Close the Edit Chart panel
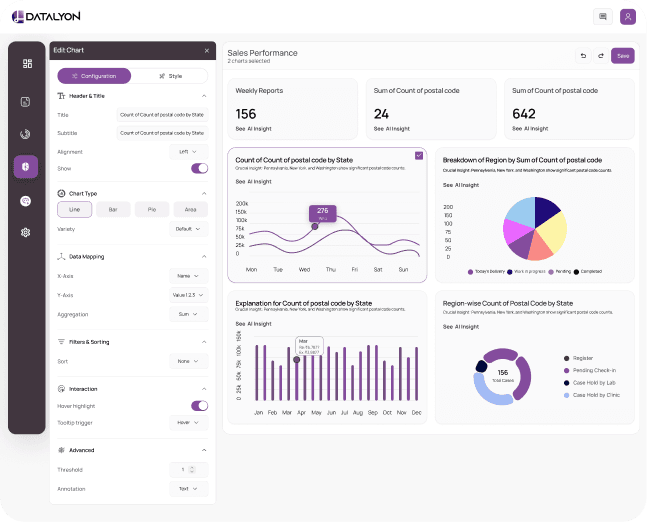Viewport: 647px width, 522px height. point(207,50)
